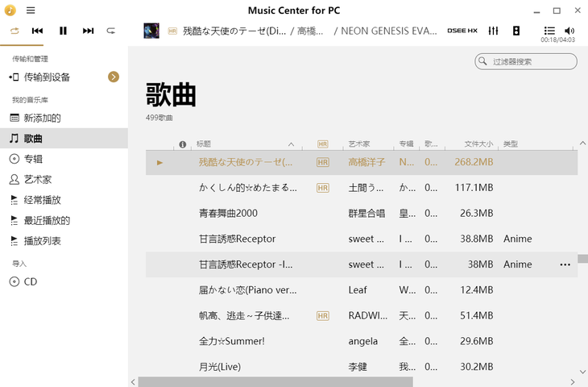Click the 268.2MB file size cell
The height and width of the screenshot is (387, 588).
point(474,162)
